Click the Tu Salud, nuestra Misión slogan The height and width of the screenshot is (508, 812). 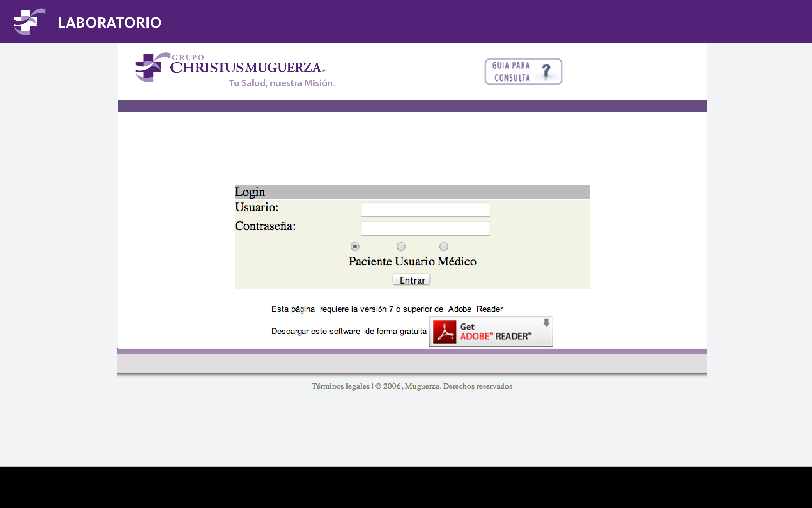pyautogui.click(x=282, y=83)
